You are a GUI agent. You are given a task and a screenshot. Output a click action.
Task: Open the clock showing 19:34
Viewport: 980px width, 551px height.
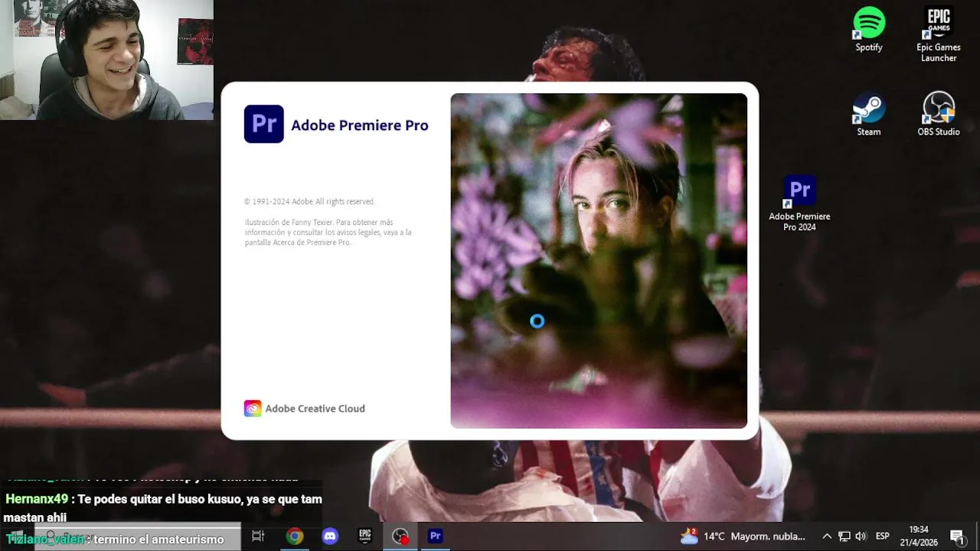click(x=919, y=536)
